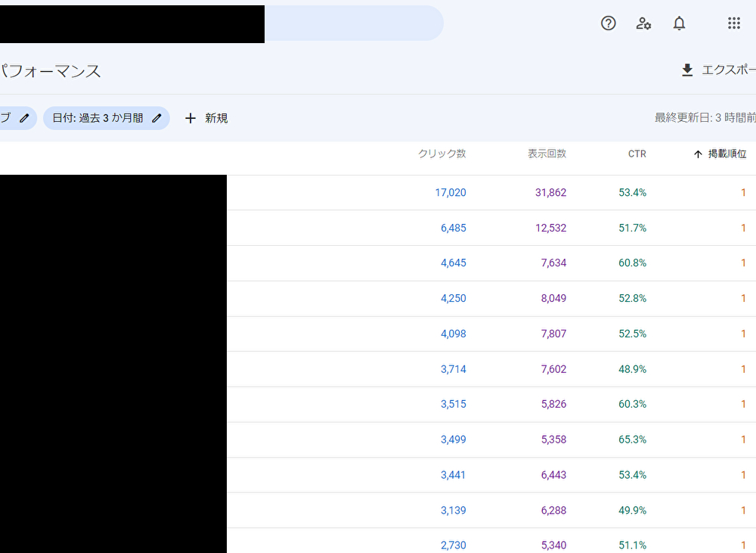Toggle the CTR column header

(x=637, y=154)
